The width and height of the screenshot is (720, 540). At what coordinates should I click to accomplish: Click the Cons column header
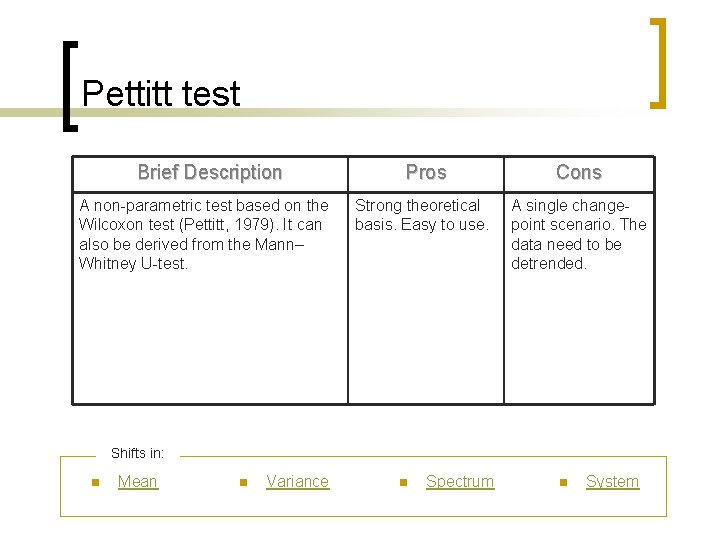[x=579, y=172]
